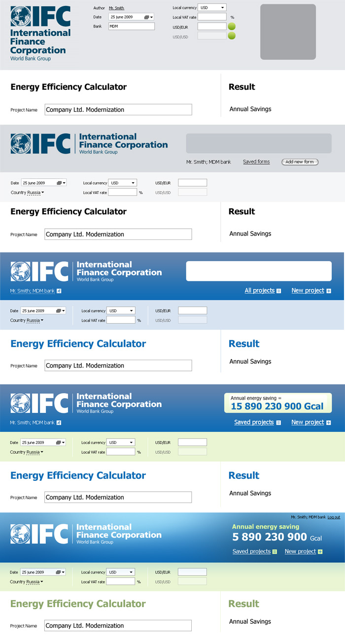Click list icon beside All projects
Screen dimensions: 345x644
point(279,291)
